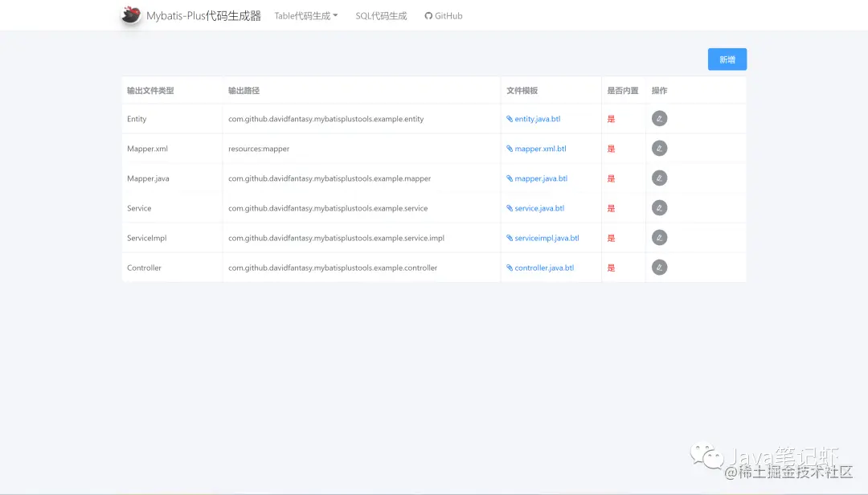Edit the Mapper.java entry pencil icon
The image size is (868, 495).
659,178
